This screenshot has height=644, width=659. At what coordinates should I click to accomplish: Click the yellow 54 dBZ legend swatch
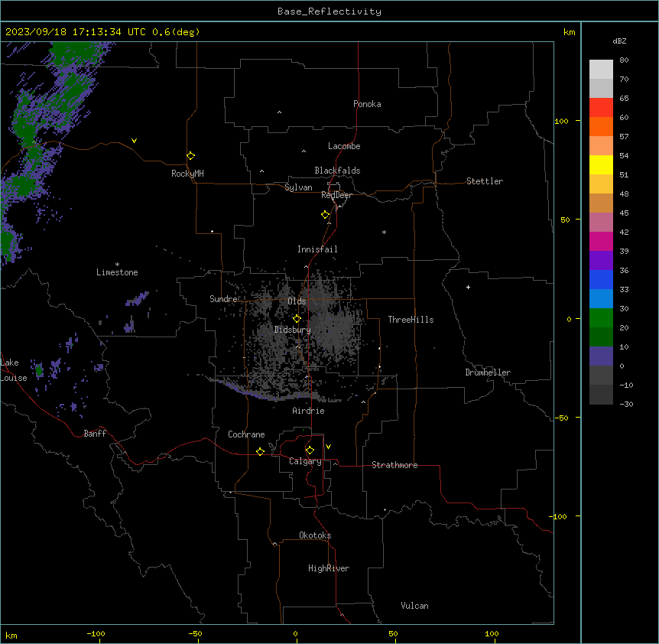601,164
